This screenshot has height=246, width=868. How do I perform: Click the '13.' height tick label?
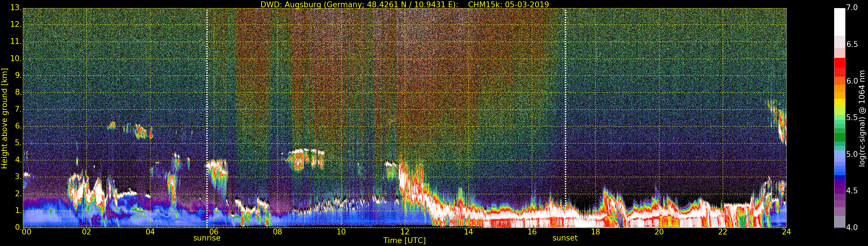pos(16,8)
